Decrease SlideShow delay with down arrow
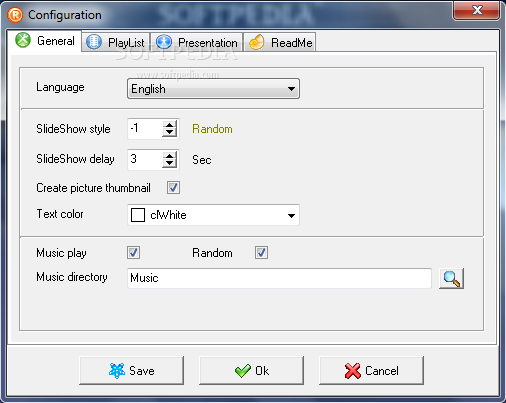The image size is (506, 403). coord(170,163)
